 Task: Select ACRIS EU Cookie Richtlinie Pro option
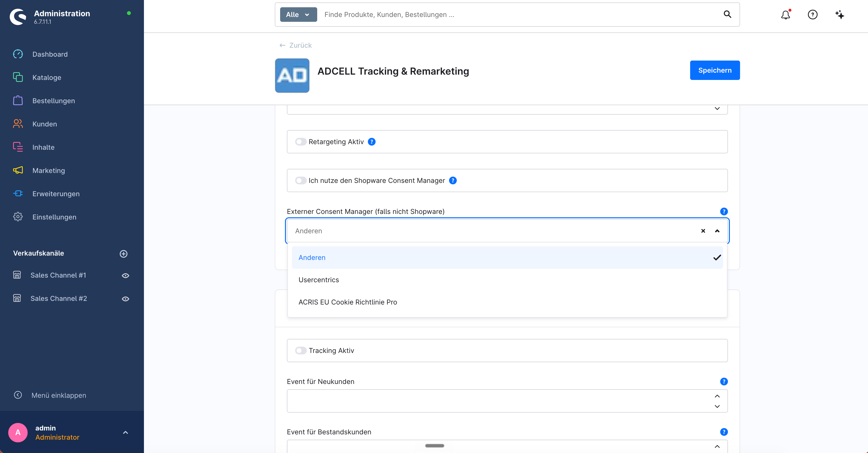[x=507, y=302]
